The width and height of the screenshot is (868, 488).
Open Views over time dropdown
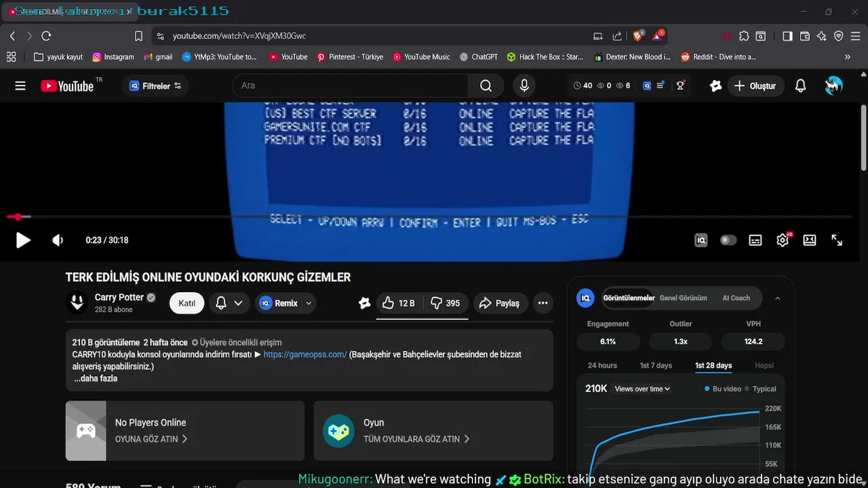click(642, 389)
